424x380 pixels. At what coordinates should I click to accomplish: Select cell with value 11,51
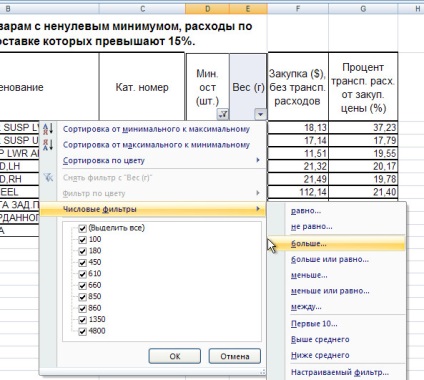(298, 153)
